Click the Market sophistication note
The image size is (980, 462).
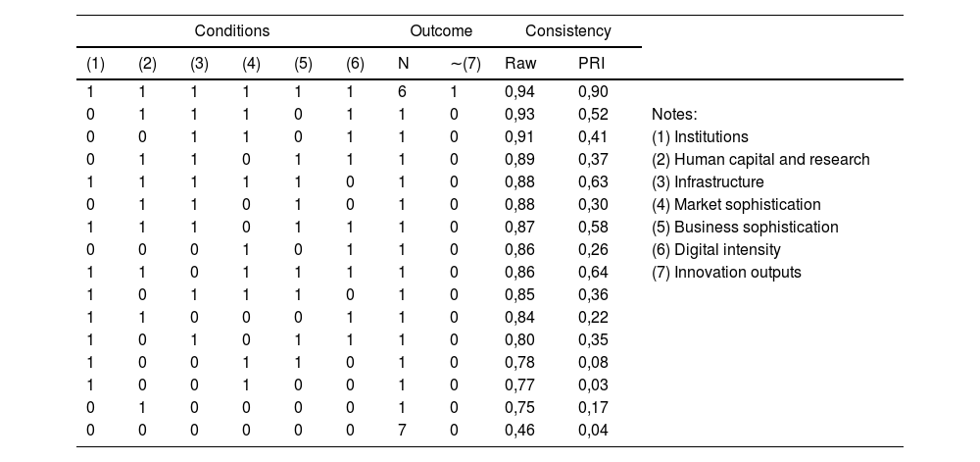(736, 205)
